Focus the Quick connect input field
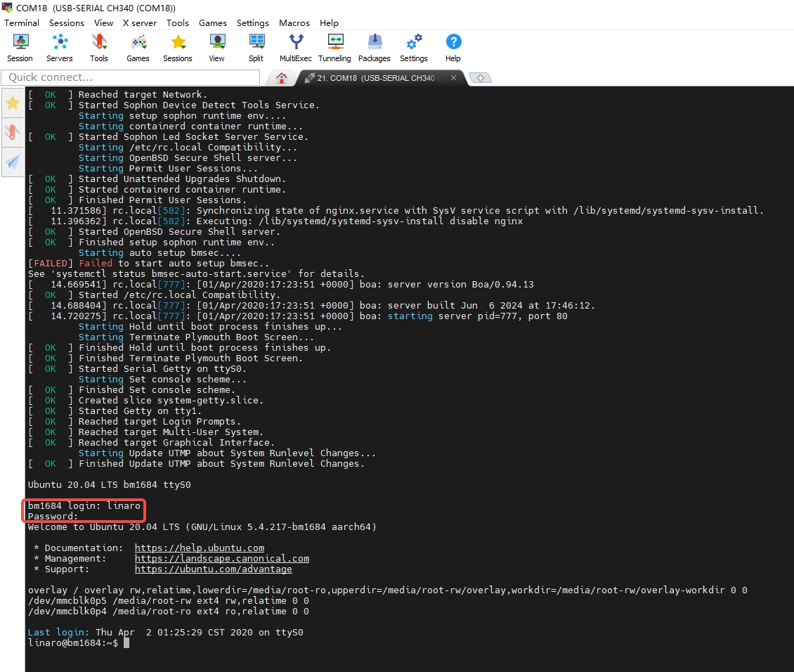Viewport: 794px width, 672px height. pos(131,77)
